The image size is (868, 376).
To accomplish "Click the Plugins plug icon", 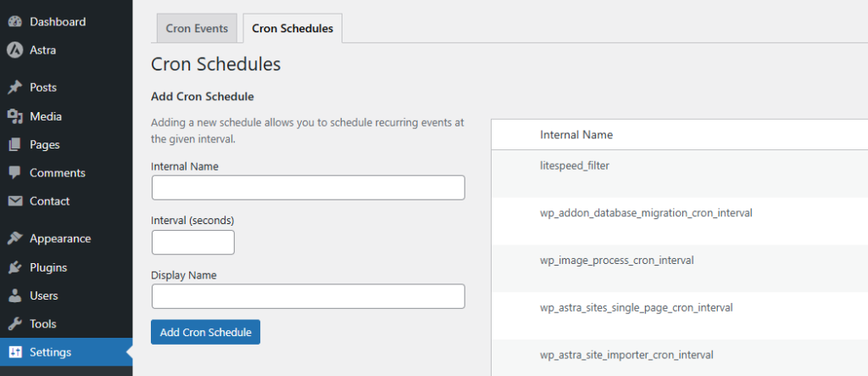I will 14,267.
